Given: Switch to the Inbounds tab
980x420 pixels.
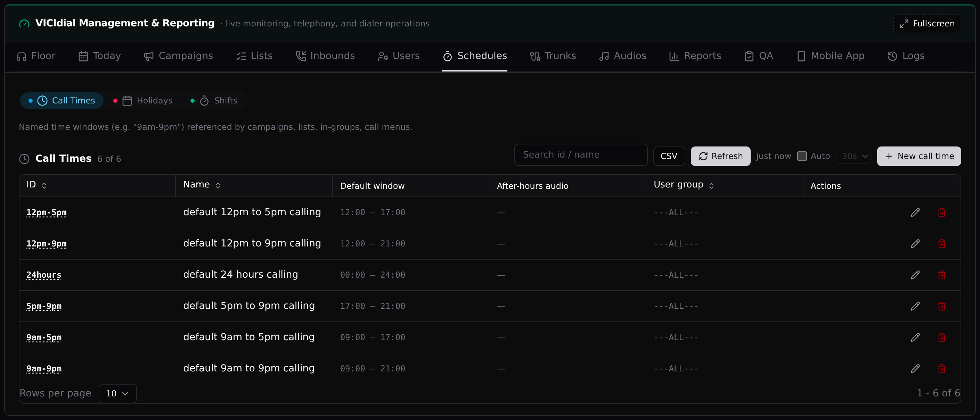Looking at the screenshot, I should (325, 56).
